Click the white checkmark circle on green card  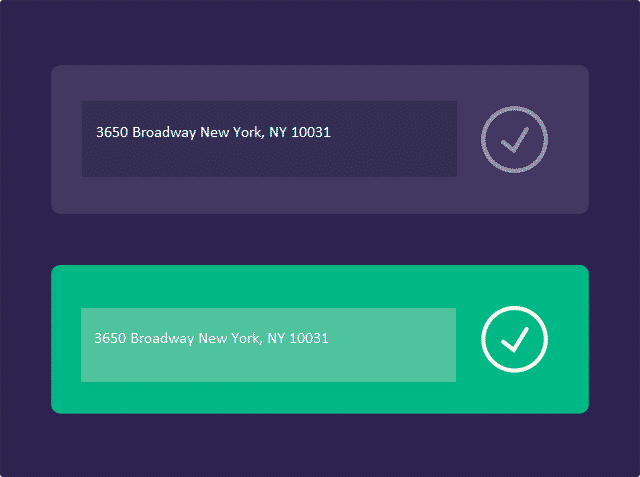click(514, 339)
